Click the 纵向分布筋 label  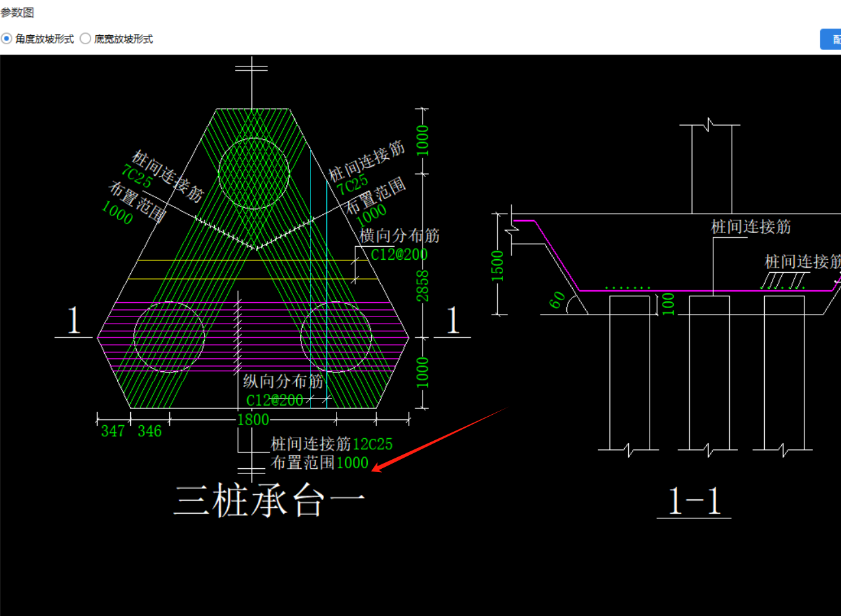[x=284, y=382]
